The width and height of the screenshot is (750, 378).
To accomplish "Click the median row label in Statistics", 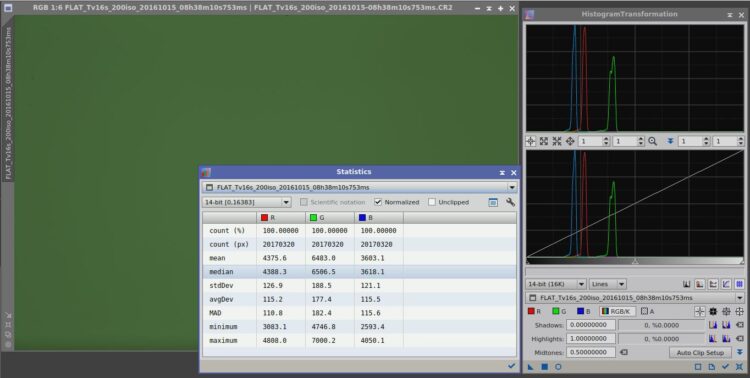I will [x=221, y=272].
